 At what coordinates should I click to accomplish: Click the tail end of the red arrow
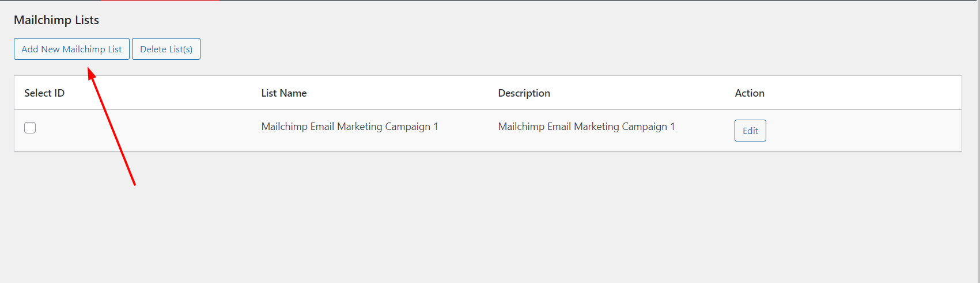[x=134, y=184]
